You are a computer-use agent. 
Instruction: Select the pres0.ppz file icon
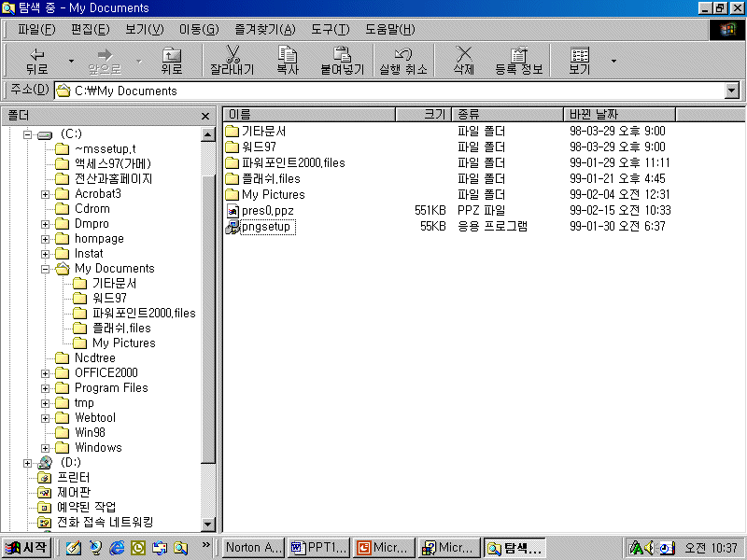[x=233, y=211]
